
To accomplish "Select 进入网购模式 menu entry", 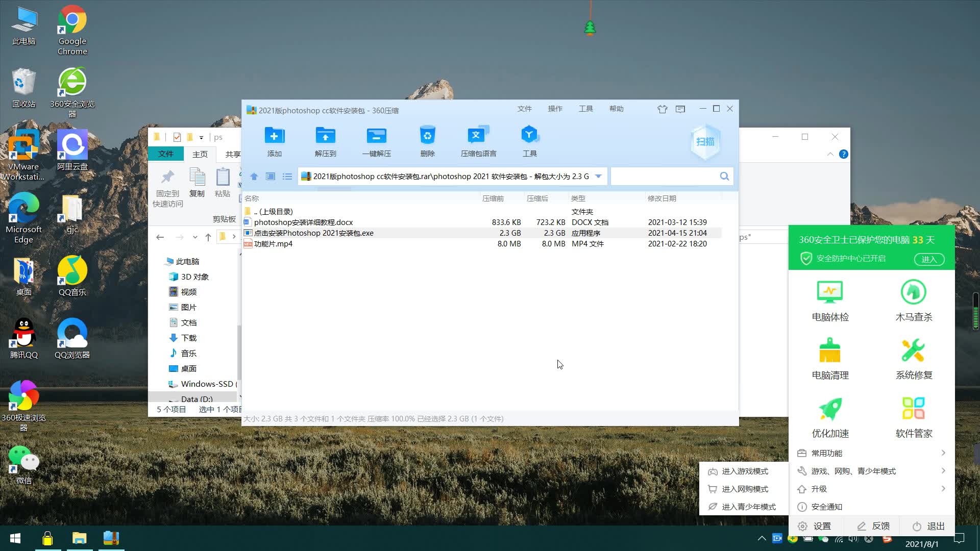I will (x=744, y=489).
